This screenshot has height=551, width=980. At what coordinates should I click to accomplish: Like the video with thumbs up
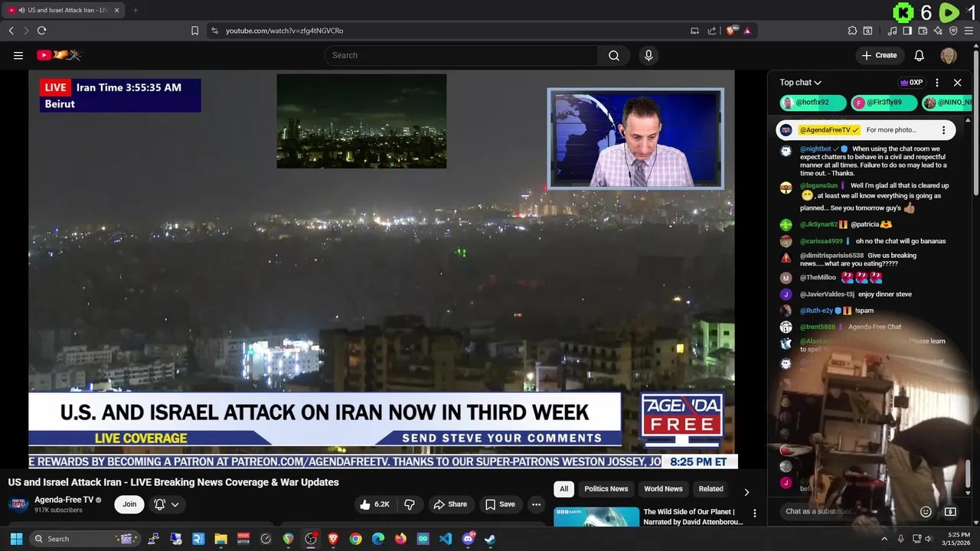click(375, 504)
